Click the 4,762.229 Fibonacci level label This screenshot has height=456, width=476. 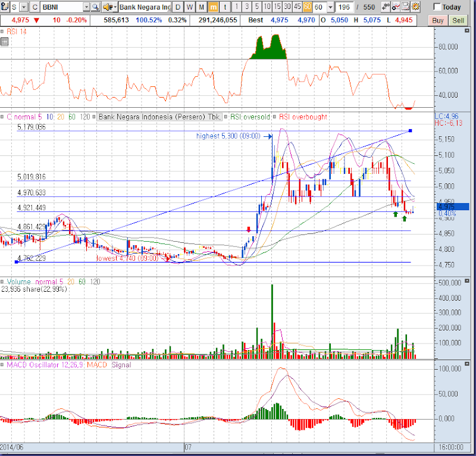point(32,258)
